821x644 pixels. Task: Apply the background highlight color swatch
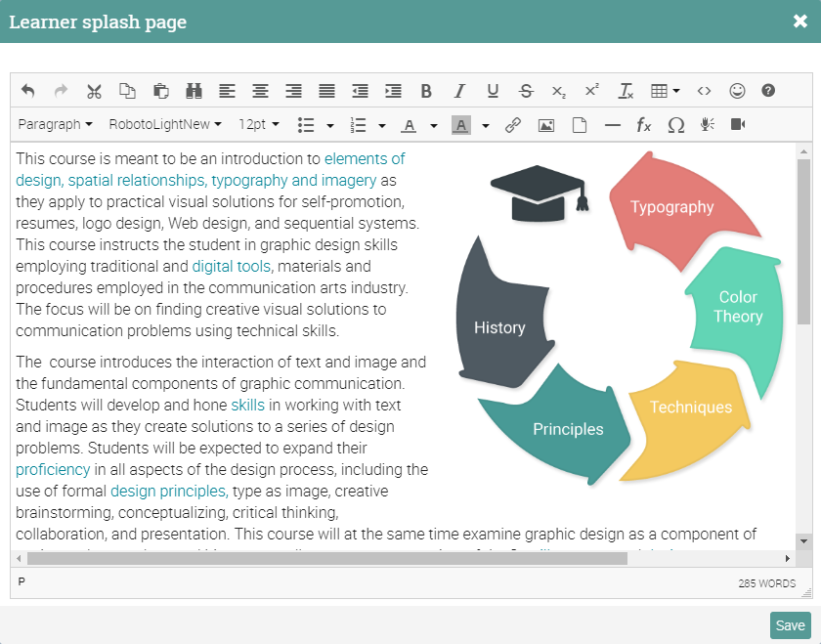[x=461, y=125]
